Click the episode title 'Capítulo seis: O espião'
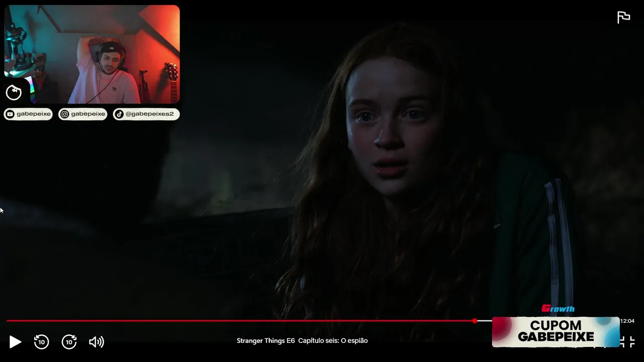 [333, 341]
